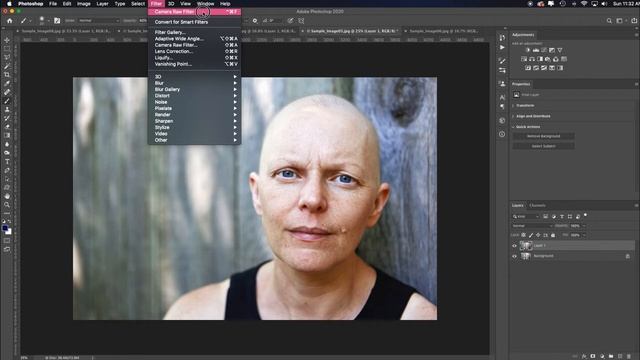Select the Eyedropper tool
This screenshot has width=640, height=360.
pyautogui.click(x=7, y=83)
